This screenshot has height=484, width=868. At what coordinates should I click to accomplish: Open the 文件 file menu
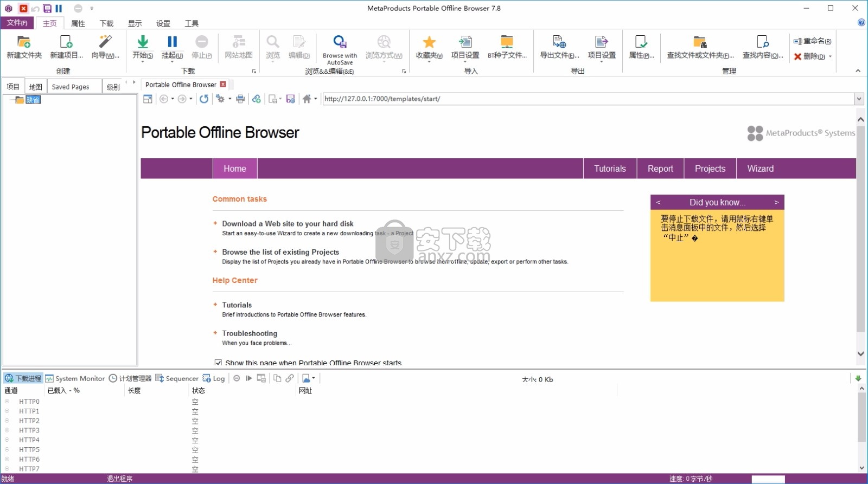coord(17,23)
